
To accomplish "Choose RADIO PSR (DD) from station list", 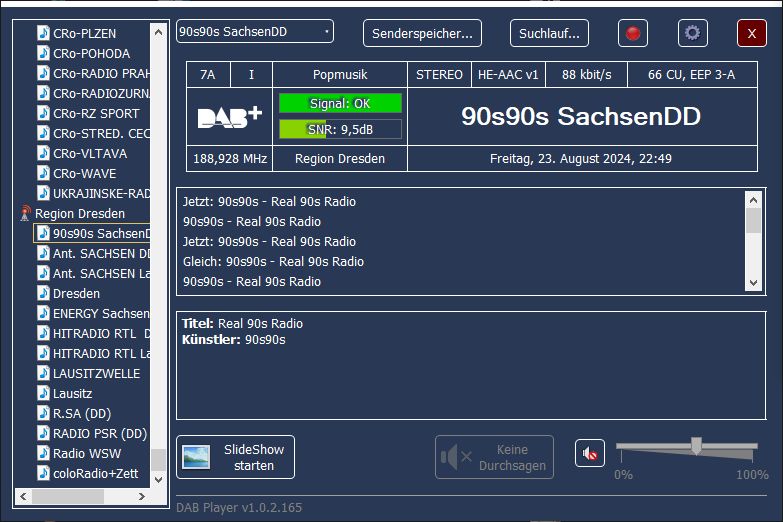I will pos(99,433).
